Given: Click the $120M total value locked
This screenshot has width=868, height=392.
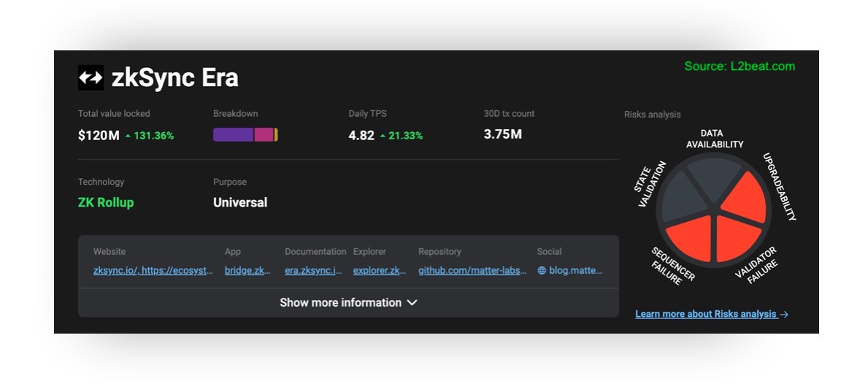Looking at the screenshot, I should coord(99,135).
